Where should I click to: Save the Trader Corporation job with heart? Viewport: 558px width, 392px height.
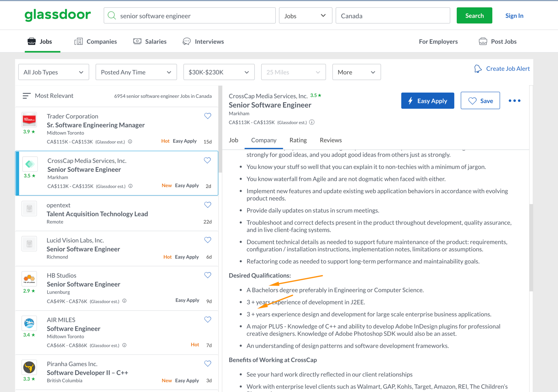(208, 116)
